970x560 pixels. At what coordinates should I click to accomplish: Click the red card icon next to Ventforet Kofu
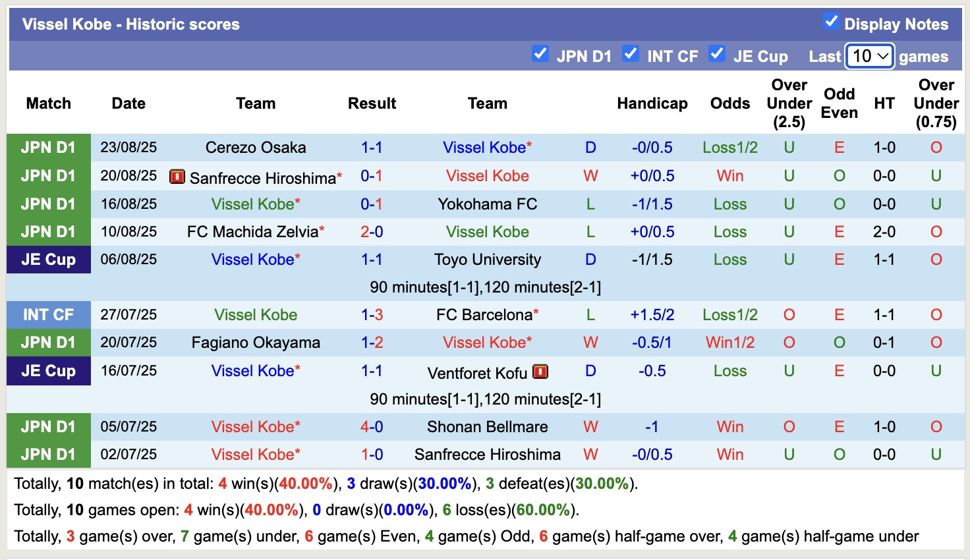(x=539, y=372)
